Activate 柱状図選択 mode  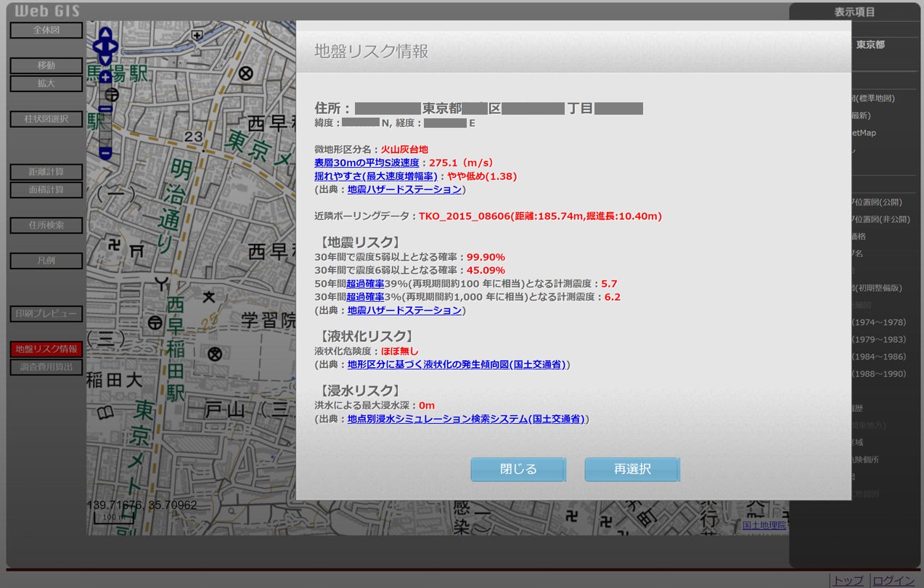click(46, 119)
